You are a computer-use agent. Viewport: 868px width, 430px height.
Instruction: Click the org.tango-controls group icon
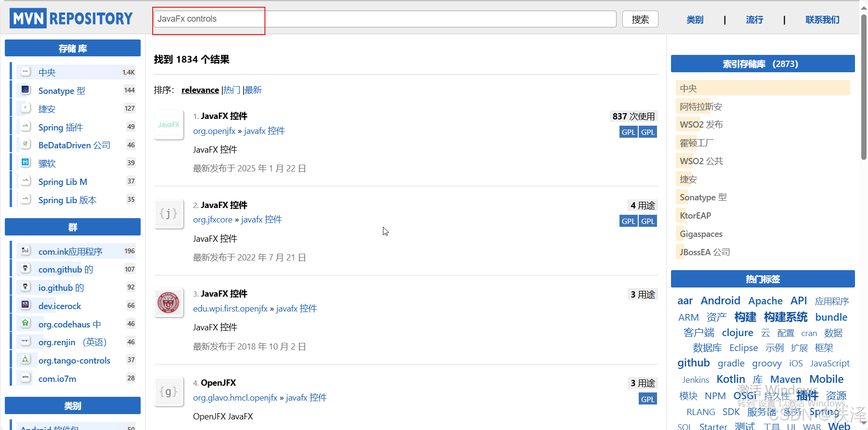[x=26, y=360]
